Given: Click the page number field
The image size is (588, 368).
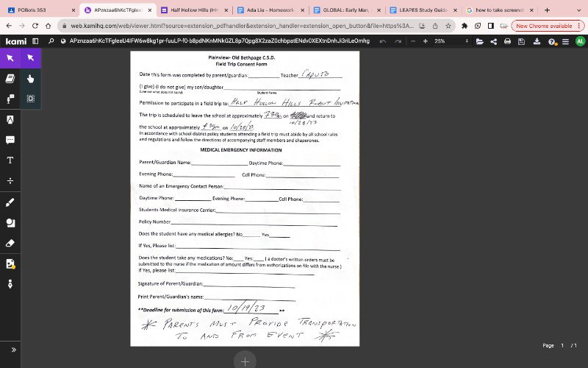Looking at the screenshot, I should point(562,345).
